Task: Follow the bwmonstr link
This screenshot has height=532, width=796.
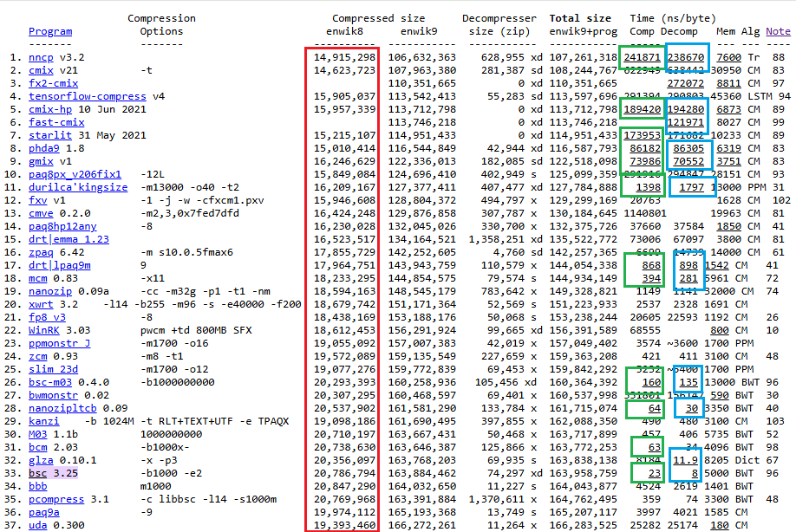Action: (x=53, y=396)
